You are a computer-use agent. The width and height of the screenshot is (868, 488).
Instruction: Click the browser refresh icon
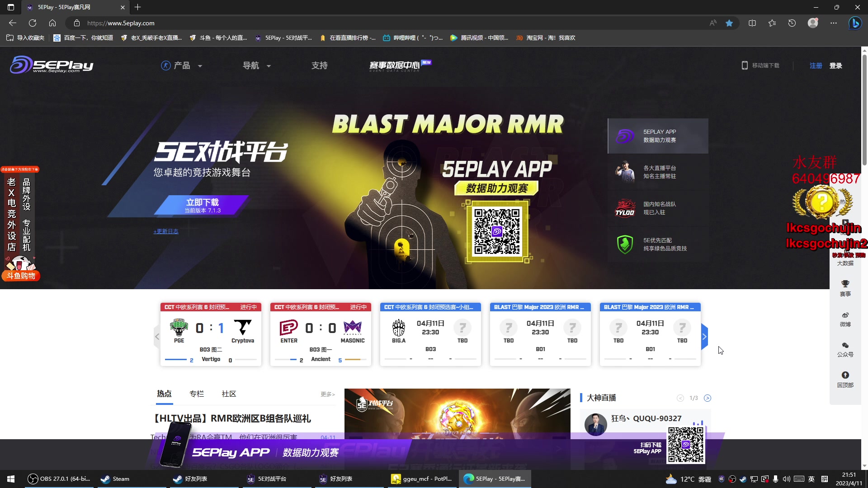(x=33, y=23)
